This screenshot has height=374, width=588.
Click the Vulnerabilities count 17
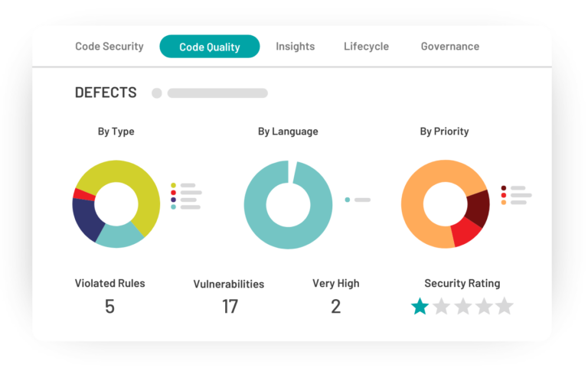click(x=230, y=307)
